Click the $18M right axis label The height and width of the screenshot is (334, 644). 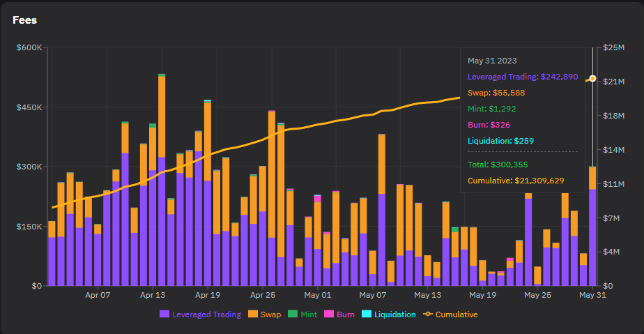(613, 116)
